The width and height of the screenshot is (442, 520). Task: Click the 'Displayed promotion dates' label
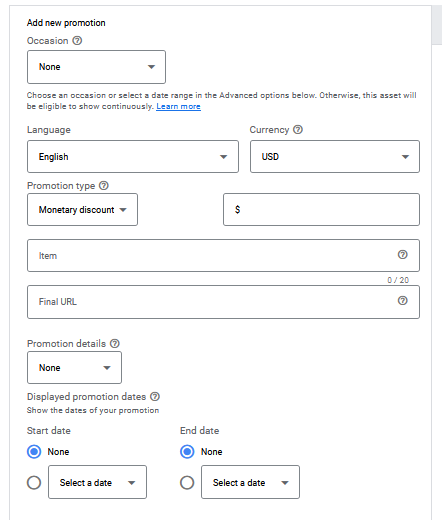pos(86,397)
